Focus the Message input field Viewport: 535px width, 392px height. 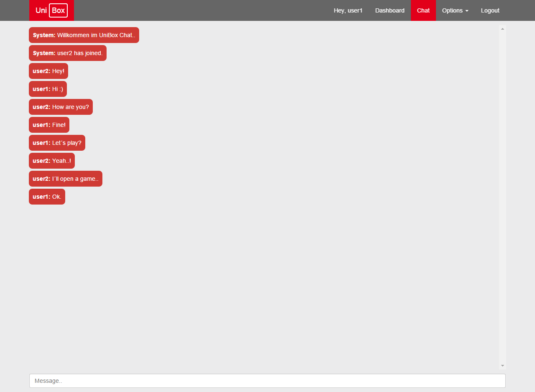pos(267,381)
